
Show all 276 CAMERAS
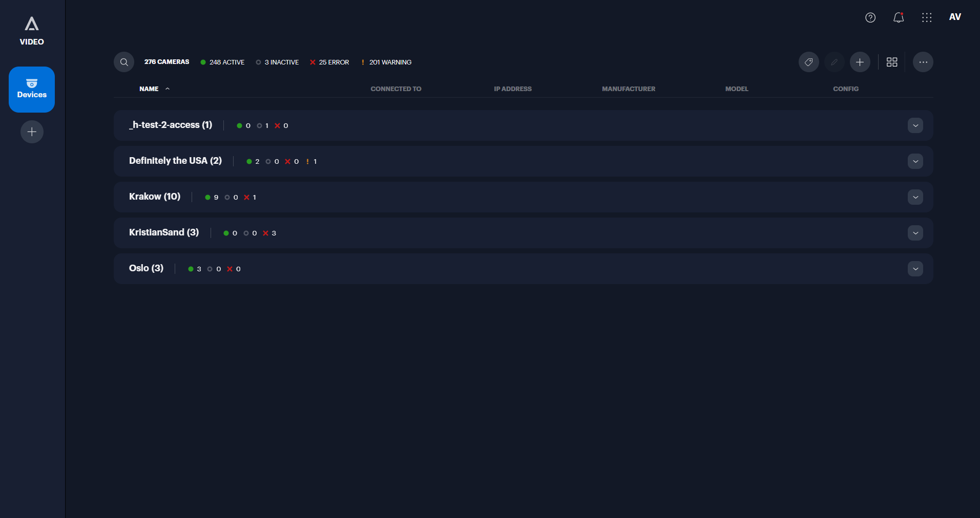pyautogui.click(x=166, y=62)
